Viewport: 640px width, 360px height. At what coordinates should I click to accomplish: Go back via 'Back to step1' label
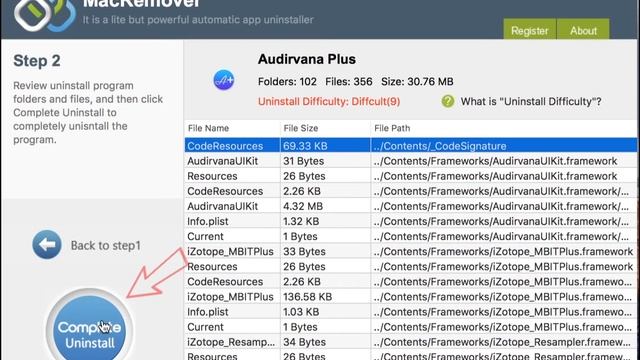(106, 245)
